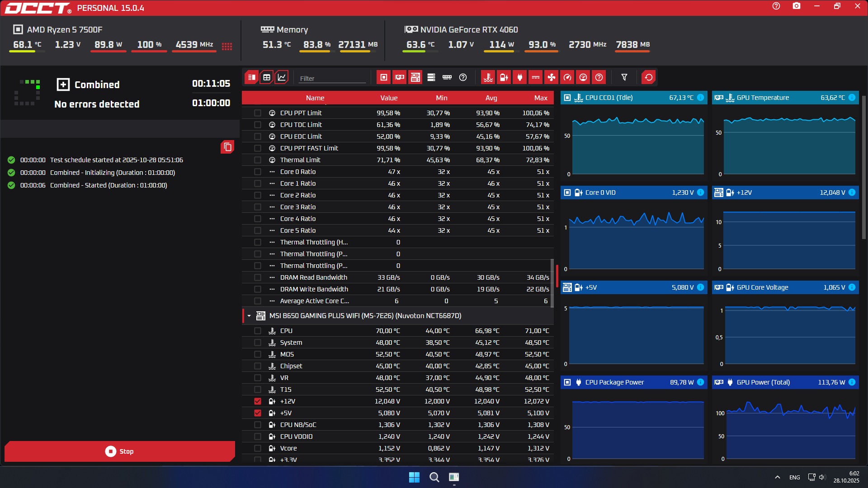Toggle the fan sensor filter icon

tap(552, 77)
